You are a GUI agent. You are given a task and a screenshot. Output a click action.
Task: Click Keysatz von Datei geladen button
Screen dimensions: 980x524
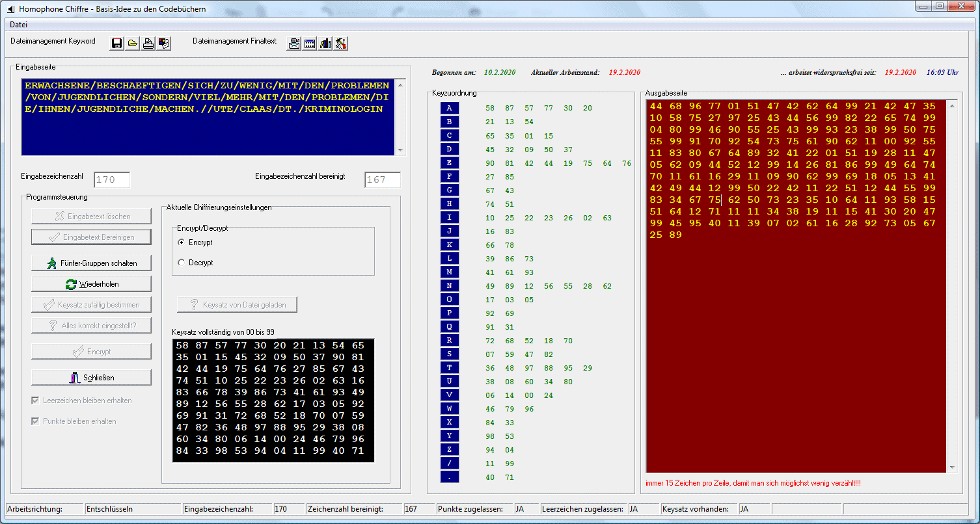pyautogui.click(x=237, y=304)
